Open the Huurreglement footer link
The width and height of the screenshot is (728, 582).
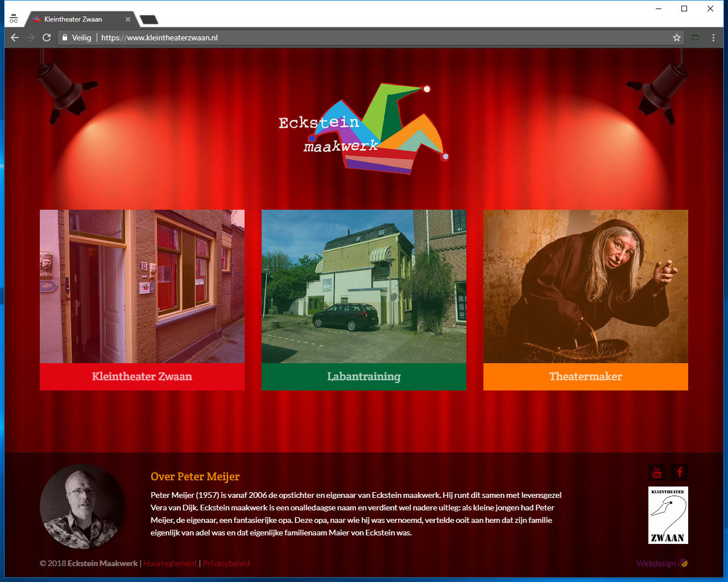click(x=170, y=563)
